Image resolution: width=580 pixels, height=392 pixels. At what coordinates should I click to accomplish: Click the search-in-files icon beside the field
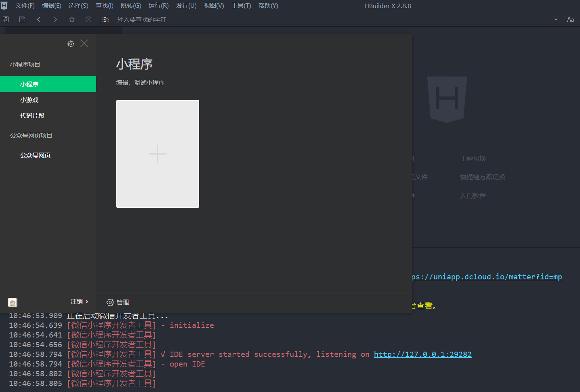[x=106, y=19]
